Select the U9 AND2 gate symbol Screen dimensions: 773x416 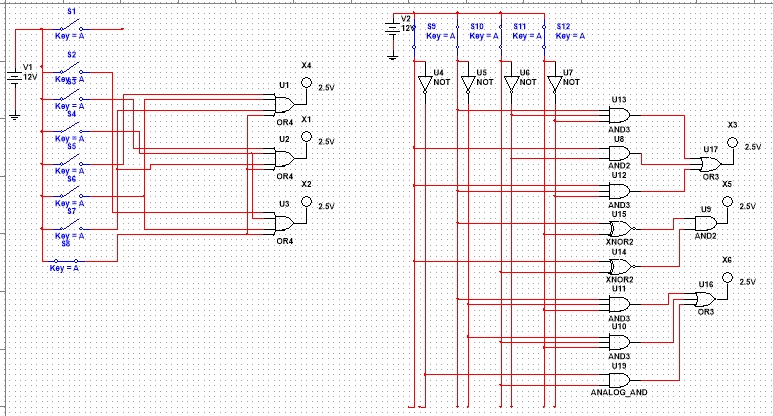point(705,224)
